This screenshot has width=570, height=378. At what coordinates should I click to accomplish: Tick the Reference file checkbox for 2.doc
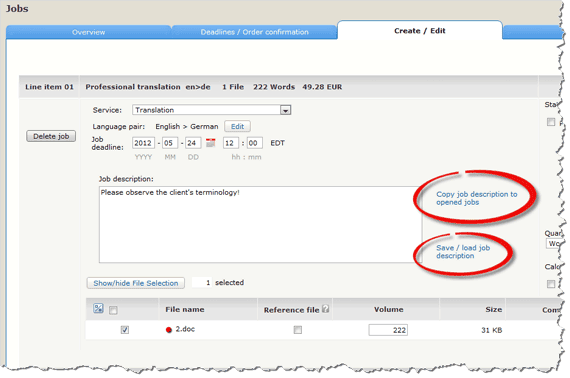coord(298,330)
